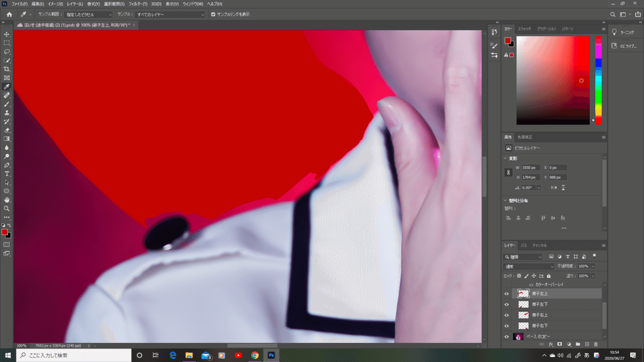Hide the 梯子左下 layer
Image resolution: width=644 pixels, height=362 pixels.
click(507, 304)
